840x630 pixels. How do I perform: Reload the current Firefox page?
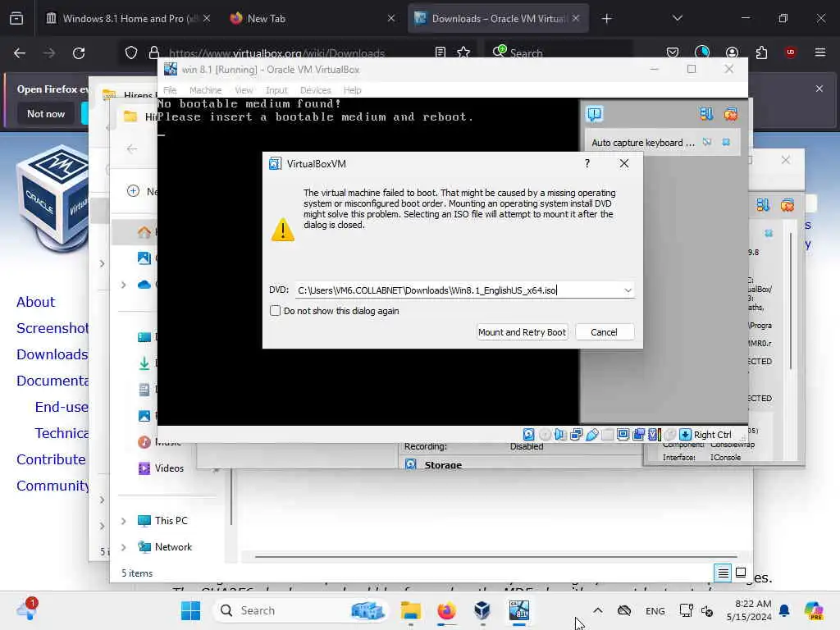coord(79,53)
